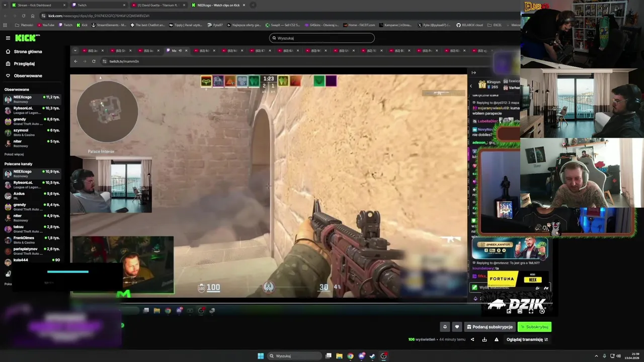Open the Twitch bookmark
This screenshot has width=644, height=362.
[65, 25]
